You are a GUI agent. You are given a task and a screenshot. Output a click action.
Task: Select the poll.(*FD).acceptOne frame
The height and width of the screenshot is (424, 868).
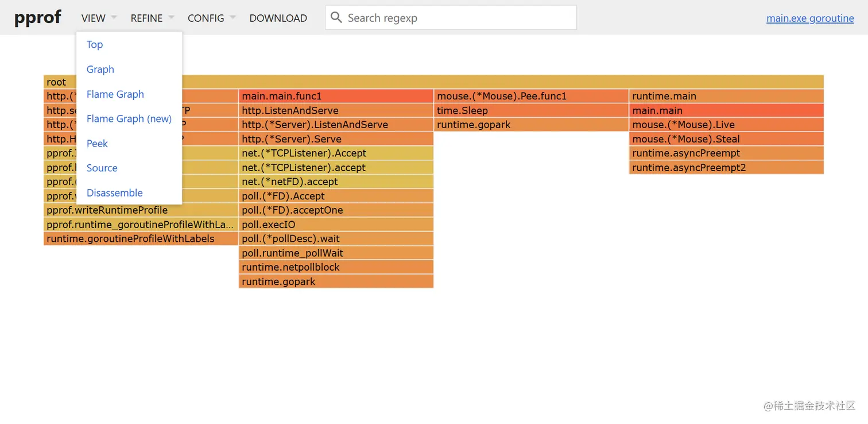tap(336, 210)
